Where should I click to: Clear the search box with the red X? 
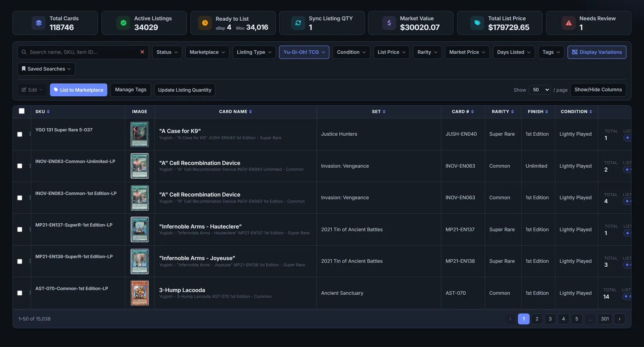click(x=142, y=52)
